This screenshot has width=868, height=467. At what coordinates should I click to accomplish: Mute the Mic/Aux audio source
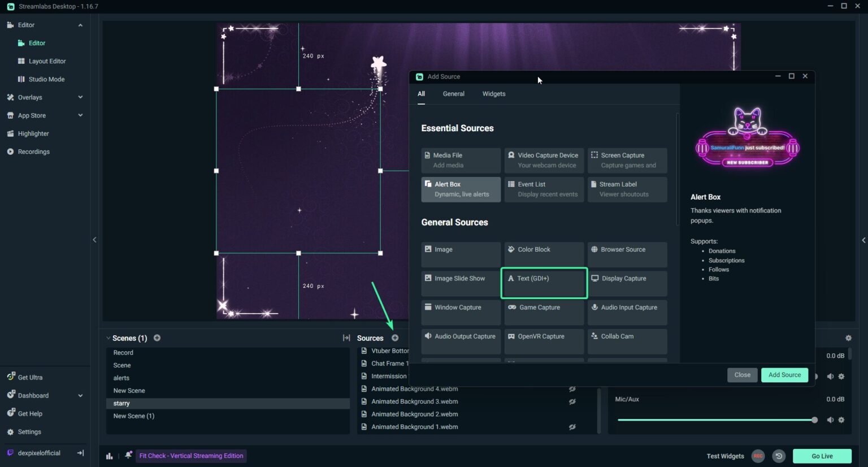830,420
